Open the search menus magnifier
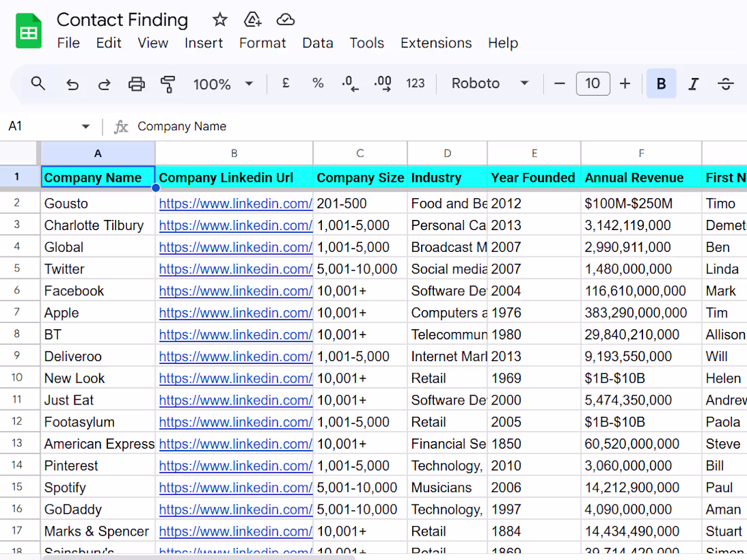The width and height of the screenshot is (747, 560). tap(38, 83)
